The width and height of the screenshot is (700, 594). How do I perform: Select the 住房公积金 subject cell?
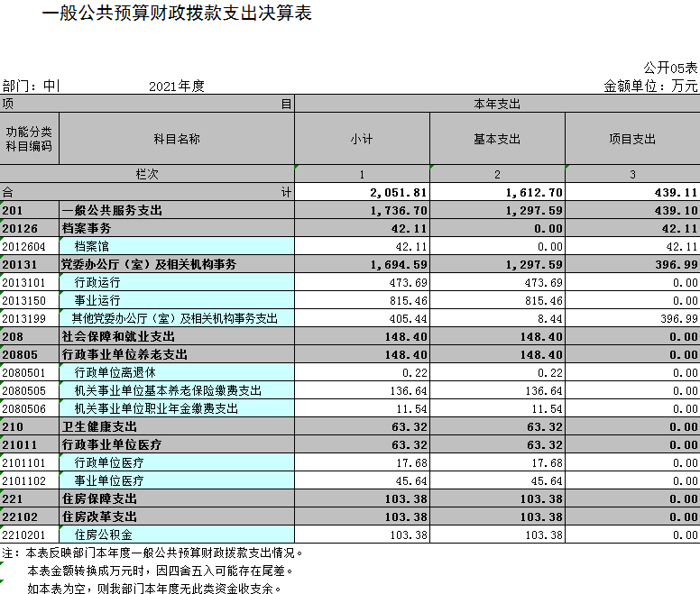pos(176,535)
